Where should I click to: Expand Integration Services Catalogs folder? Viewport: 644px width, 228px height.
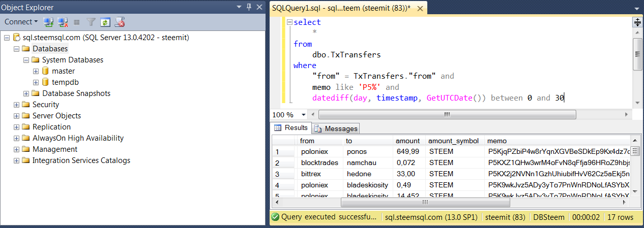16,160
